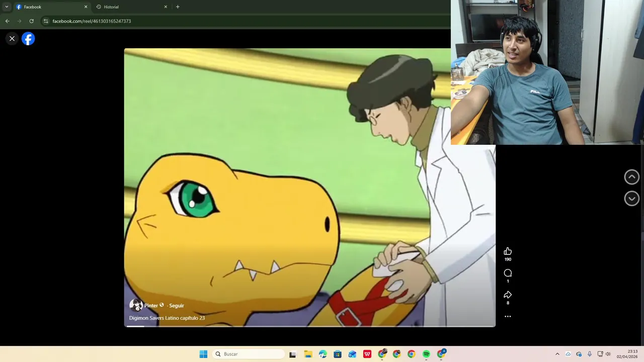
Task: Open the tab search dropdown arrow
Action: pyautogui.click(x=7, y=7)
